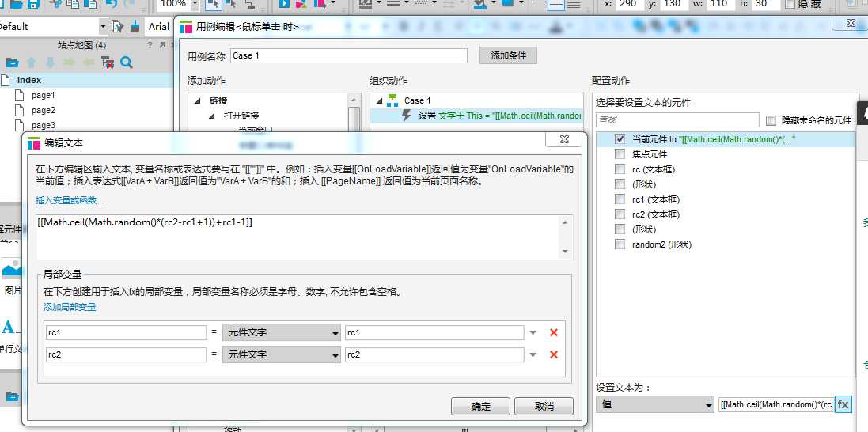Click the 插入变量或函数 link
This screenshot has height=432, width=868.
point(69,200)
